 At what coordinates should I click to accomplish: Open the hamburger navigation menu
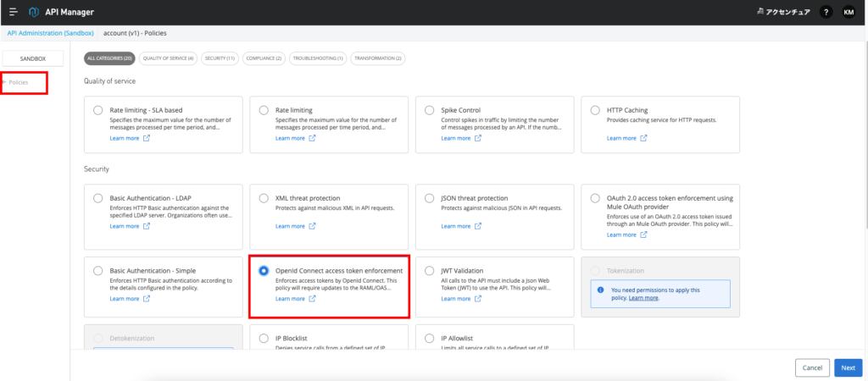click(x=13, y=12)
